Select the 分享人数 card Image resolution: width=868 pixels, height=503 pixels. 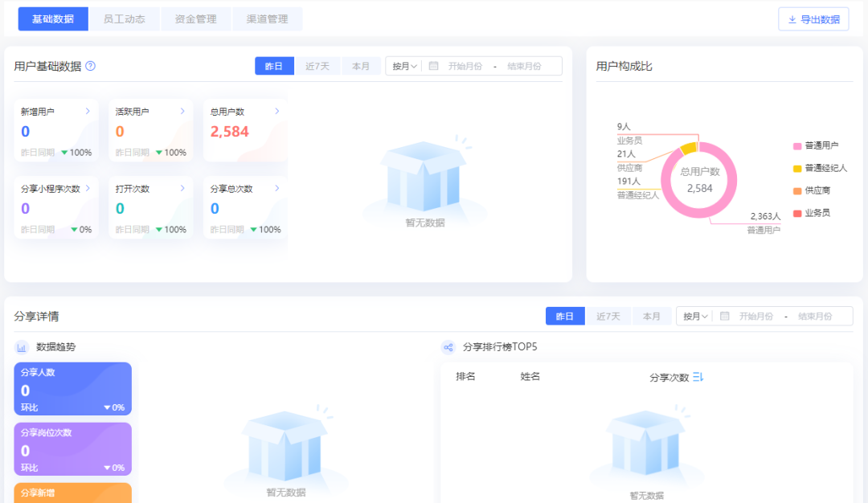pyautogui.click(x=72, y=388)
